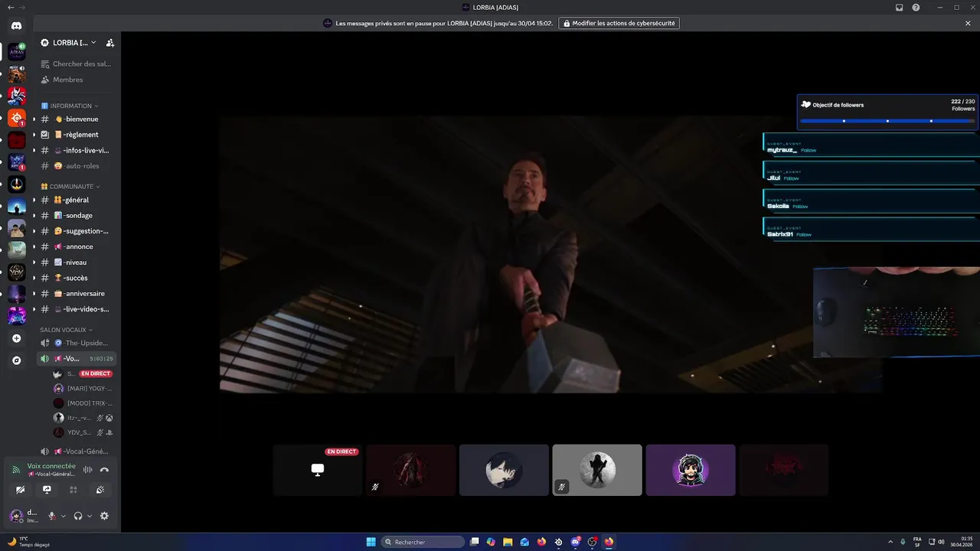This screenshot has width=980, height=551.
Task: Click the screen share button in voice panel
Action: click(x=47, y=490)
